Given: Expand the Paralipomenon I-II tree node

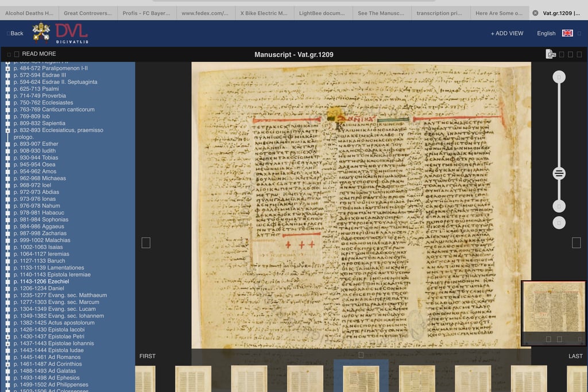Looking at the screenshot, I should click(7, 68).
